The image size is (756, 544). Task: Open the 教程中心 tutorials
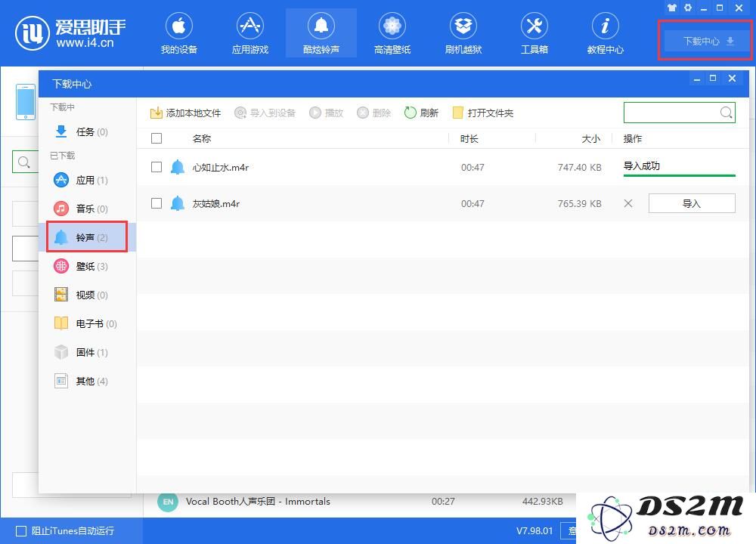(x=605, y=32)
